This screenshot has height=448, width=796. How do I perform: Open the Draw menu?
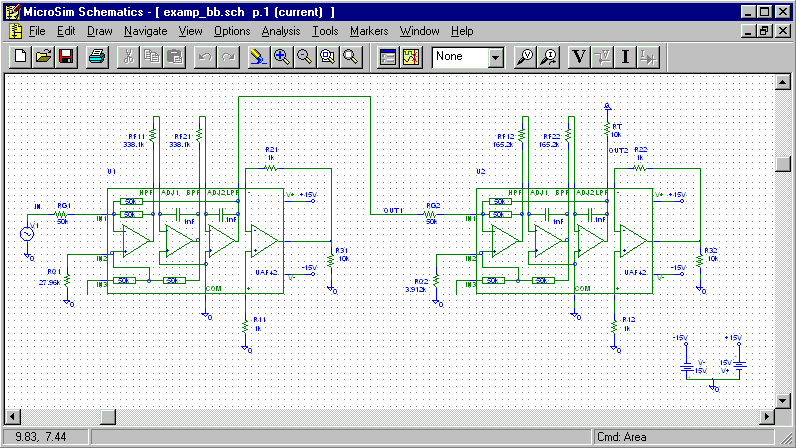99,31
